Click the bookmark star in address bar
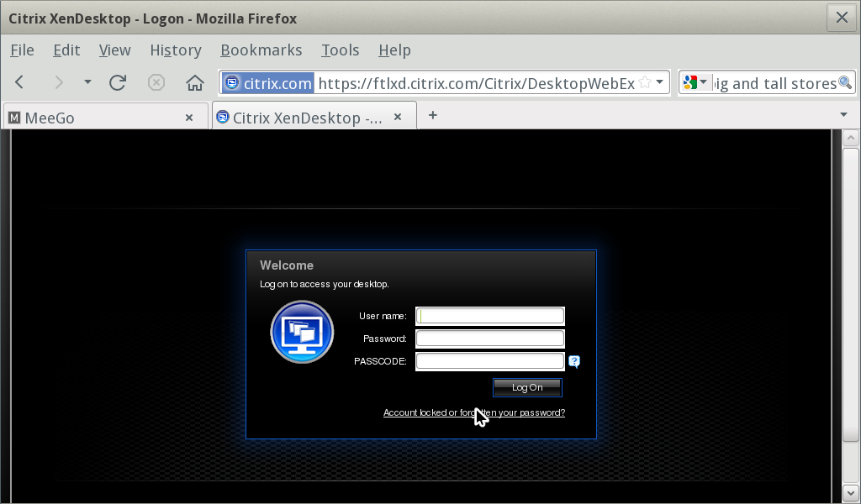 point(645,82)
